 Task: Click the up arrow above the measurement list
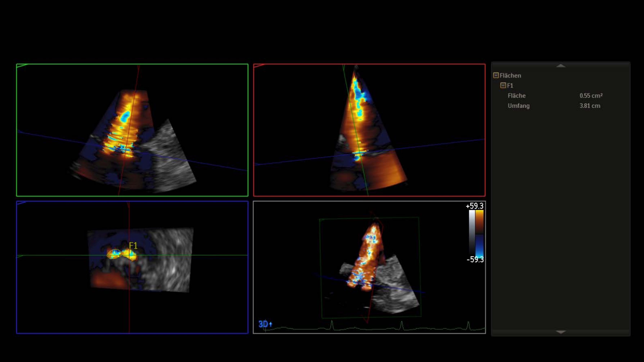(x=561, y=66)
